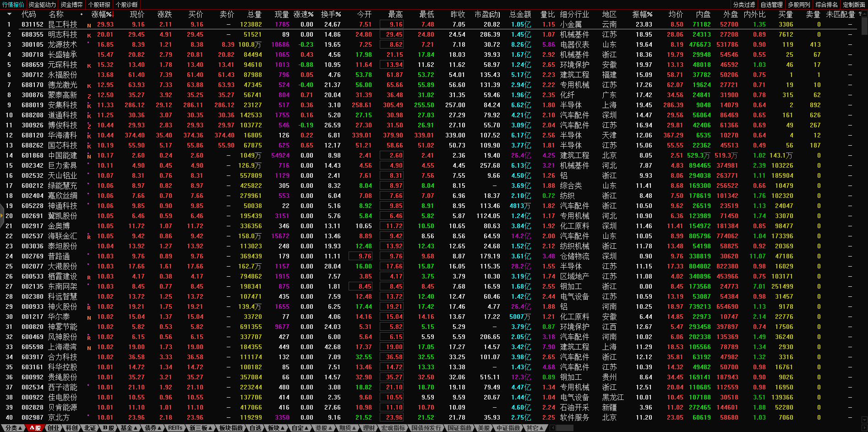Click the R marker beside 海联金汇
Image resolution: width=868 pixels, height=432 pixels.
coord(89,237)
